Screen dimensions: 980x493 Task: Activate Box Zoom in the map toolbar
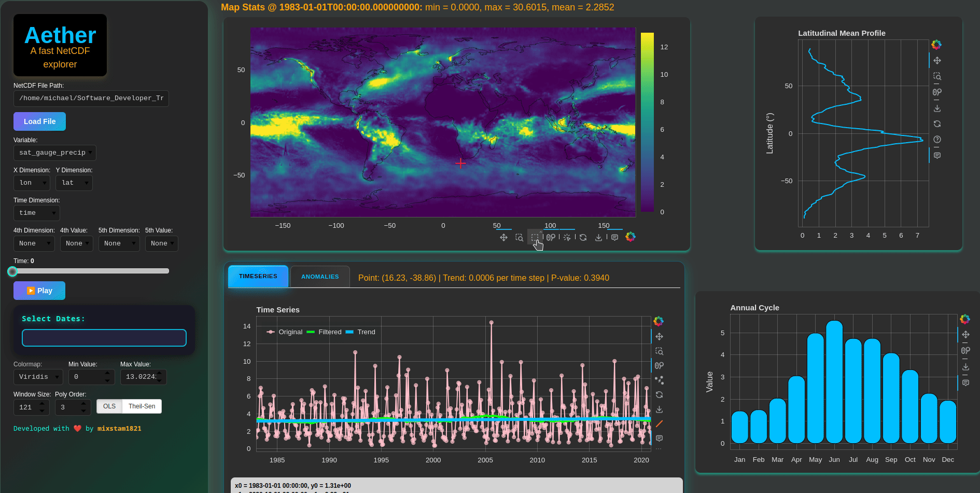coord(519,237)
